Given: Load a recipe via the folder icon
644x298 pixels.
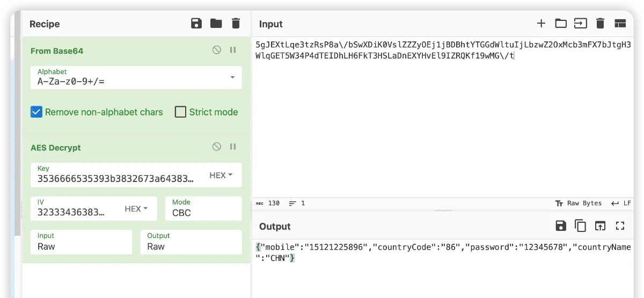Looking at the screenshot, I should pos(216,23).
